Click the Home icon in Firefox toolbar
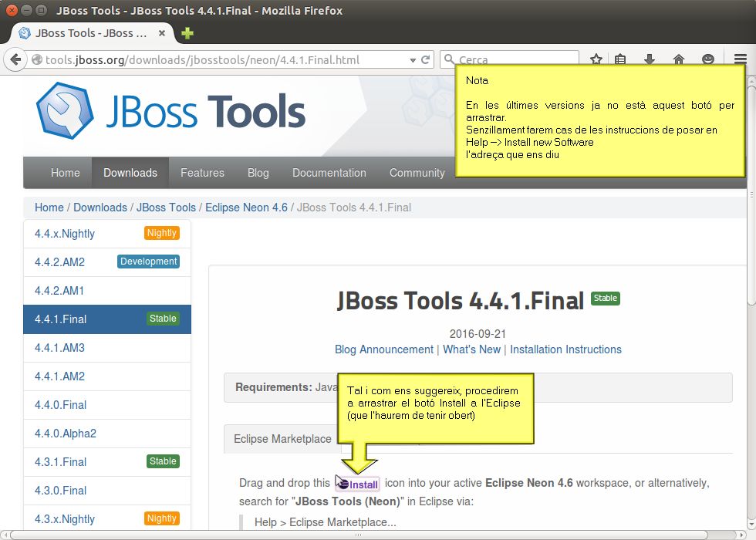The width and height of the screenshot is (756, 540). [x=679, y=59]
